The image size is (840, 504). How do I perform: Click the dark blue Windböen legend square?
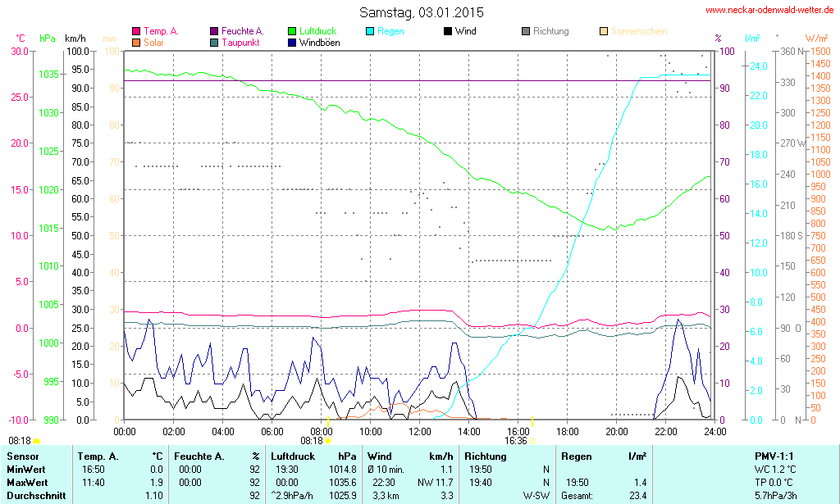[x=294, y=42]
